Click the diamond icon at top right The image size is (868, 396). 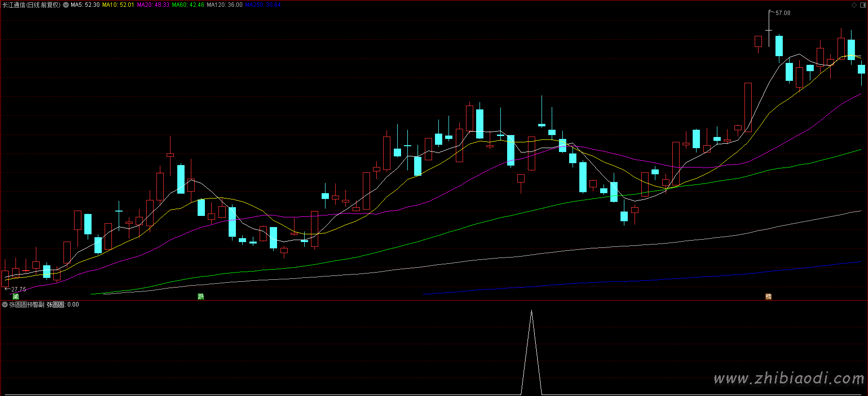click(x=854, y=5)
